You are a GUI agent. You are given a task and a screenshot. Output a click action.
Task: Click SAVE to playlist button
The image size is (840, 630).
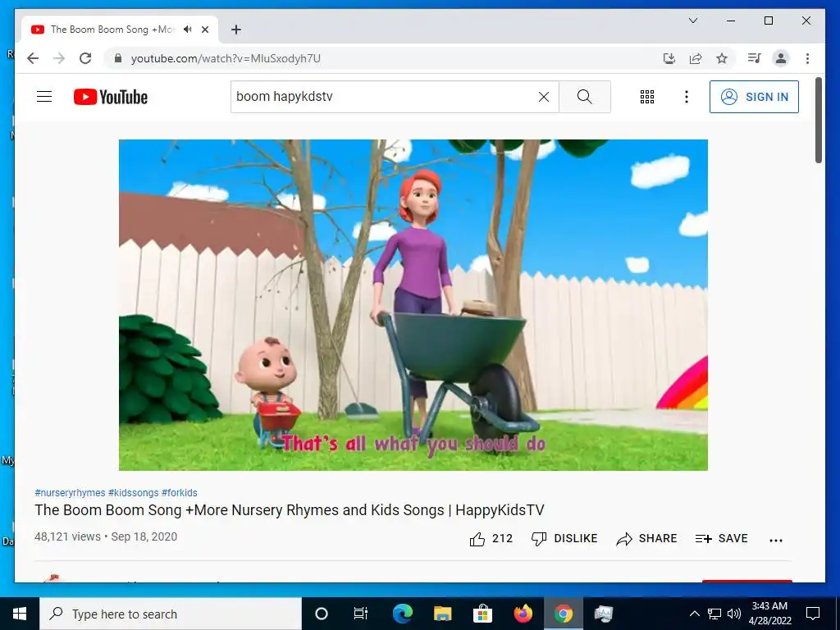[721, 538]
